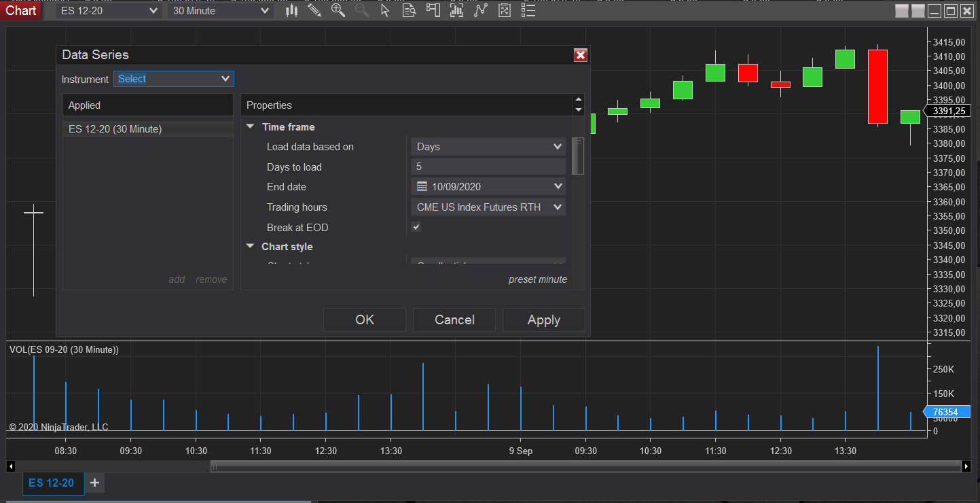Open the Chart Trader icon
The image size is (980, 503).
click(433, 10)
